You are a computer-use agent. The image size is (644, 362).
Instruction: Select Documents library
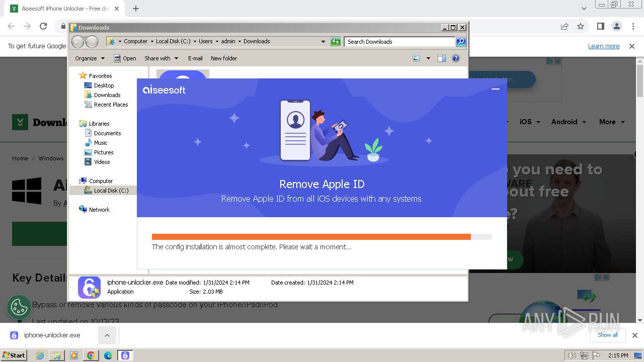coord(107,133)
